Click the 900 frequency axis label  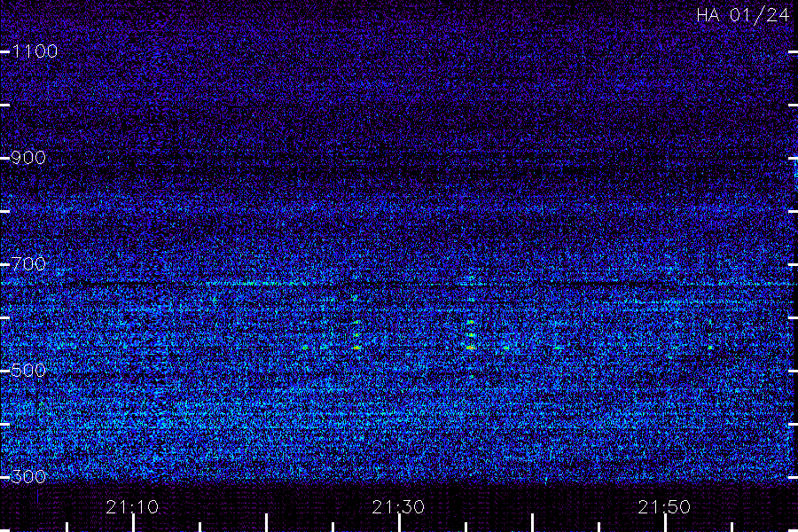(x=28, y=158)
